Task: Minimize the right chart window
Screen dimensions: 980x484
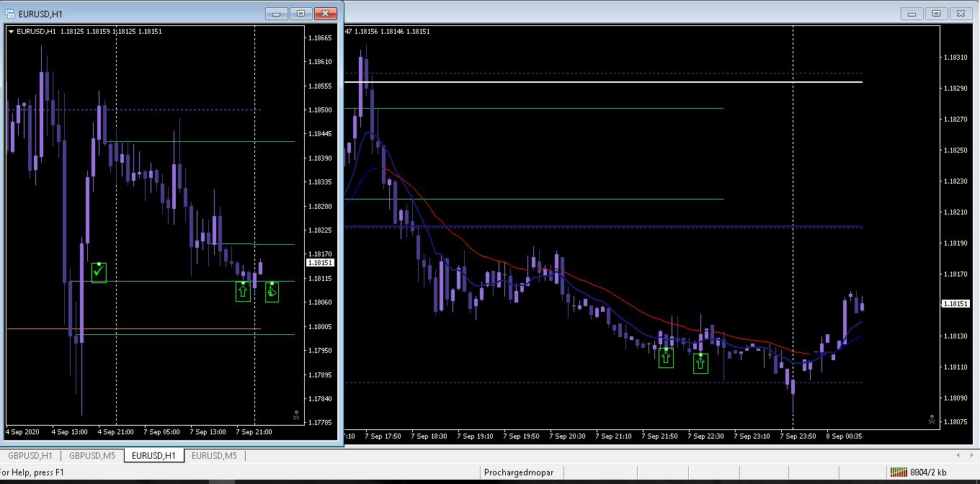Action: point(913,13)
